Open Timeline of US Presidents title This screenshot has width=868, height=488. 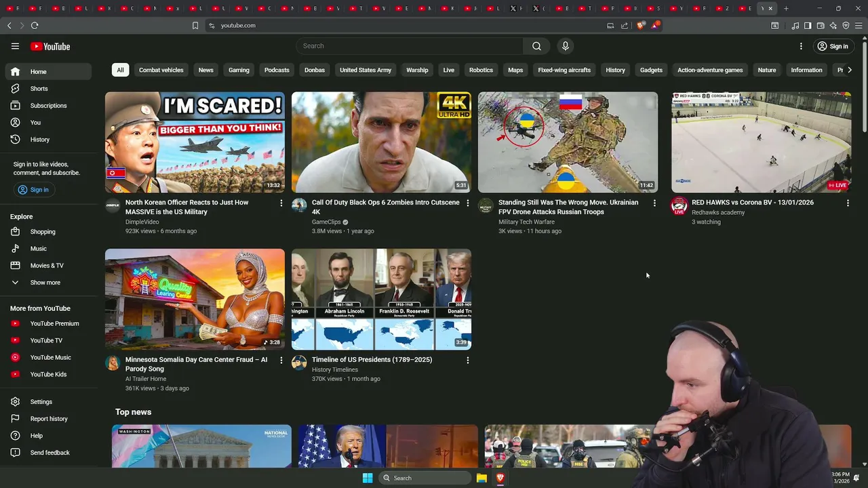coord(372,360)
